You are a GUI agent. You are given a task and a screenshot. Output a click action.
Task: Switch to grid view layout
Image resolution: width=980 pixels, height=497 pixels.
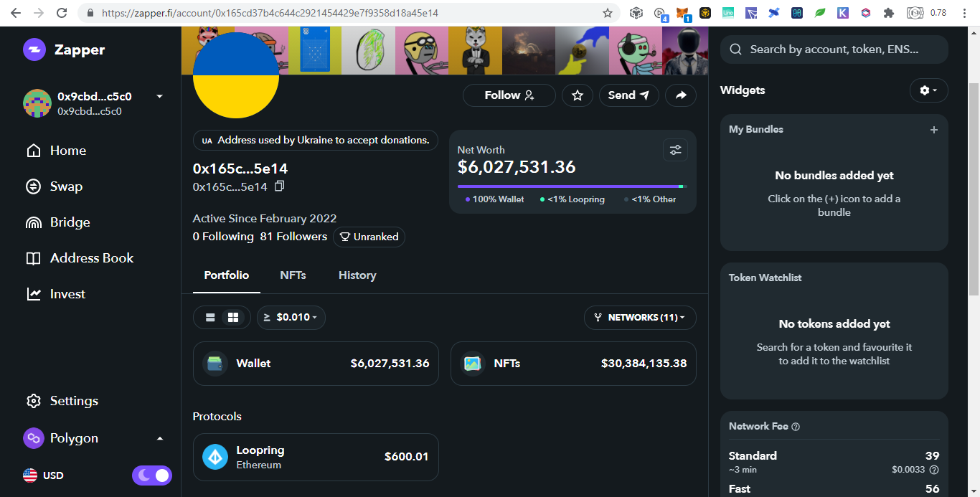point(232,318)
